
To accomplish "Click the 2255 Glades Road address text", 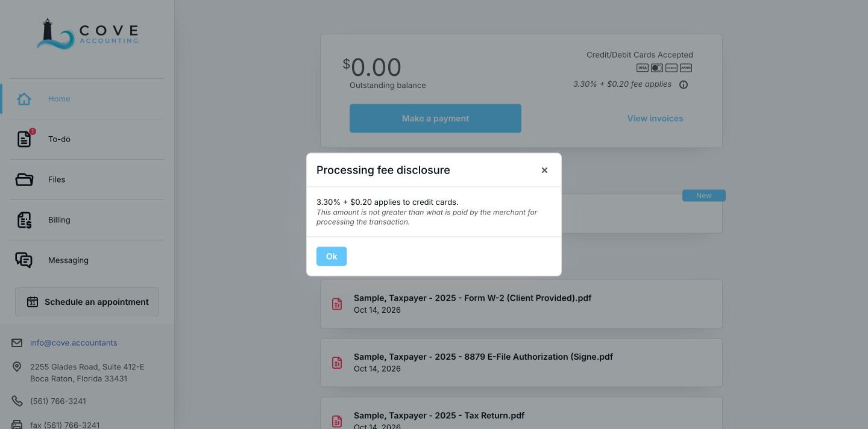I will [87, 373].
